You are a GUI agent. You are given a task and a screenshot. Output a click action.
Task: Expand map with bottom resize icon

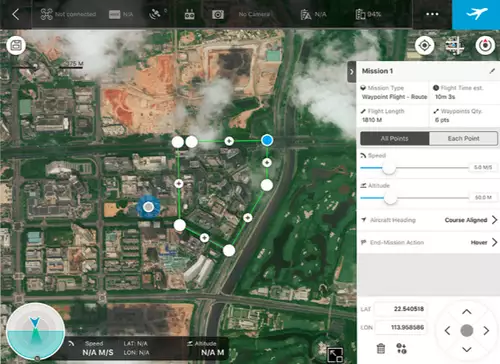335,355
